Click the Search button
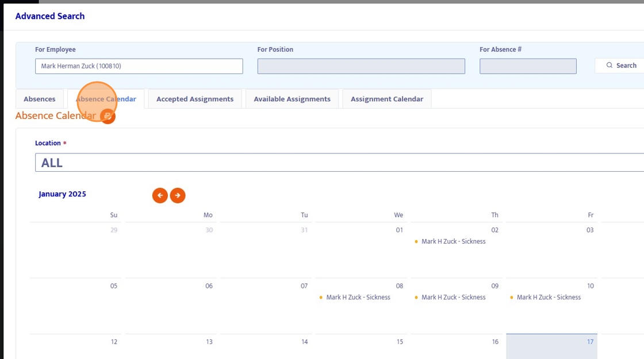The image size is (644, 359). coord(621,65)
